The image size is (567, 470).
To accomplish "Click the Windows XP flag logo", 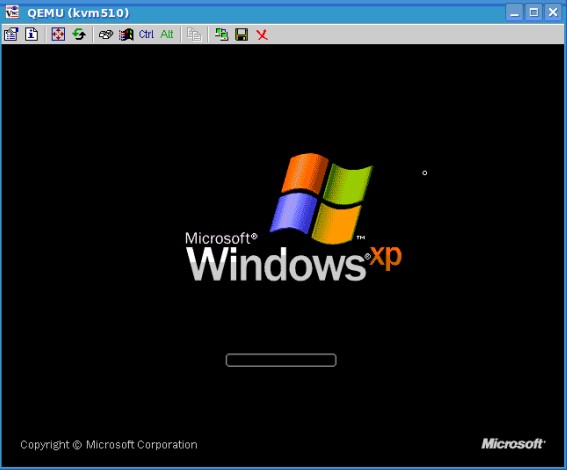I will 321,198.
